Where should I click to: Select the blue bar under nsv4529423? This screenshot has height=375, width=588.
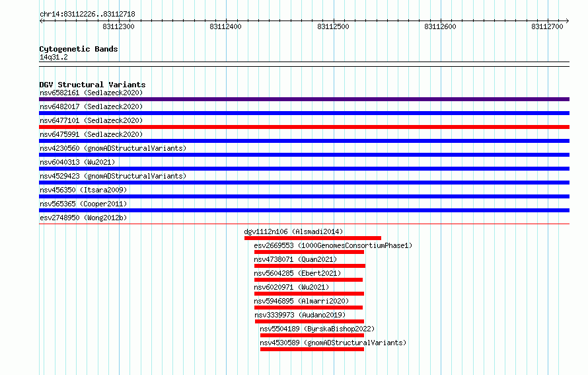(304, 183)
